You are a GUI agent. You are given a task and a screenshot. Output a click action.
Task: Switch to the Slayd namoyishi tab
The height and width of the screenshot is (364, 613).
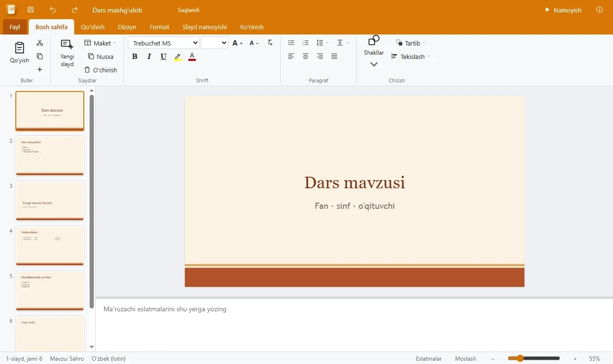pyautogui.click(x=204, y=27)
